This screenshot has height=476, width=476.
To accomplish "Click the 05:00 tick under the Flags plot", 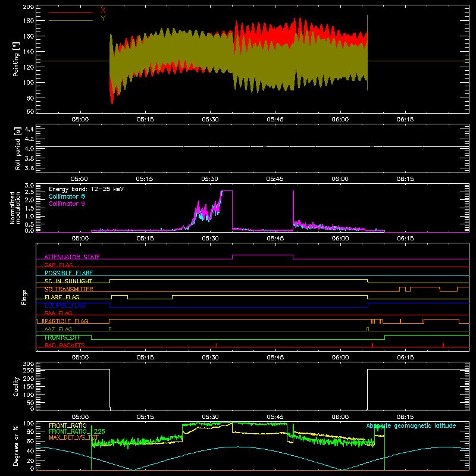I will (x=80, y=358).
